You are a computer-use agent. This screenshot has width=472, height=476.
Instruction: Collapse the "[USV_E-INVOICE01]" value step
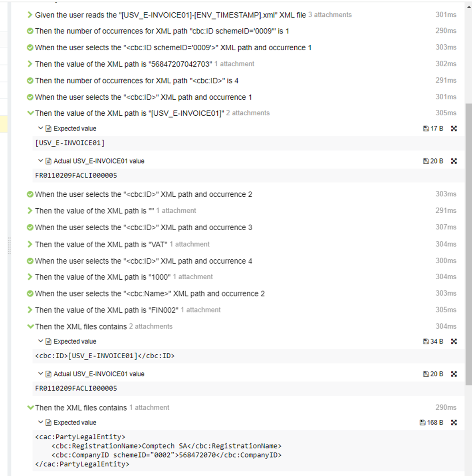[x=30, y=113]
